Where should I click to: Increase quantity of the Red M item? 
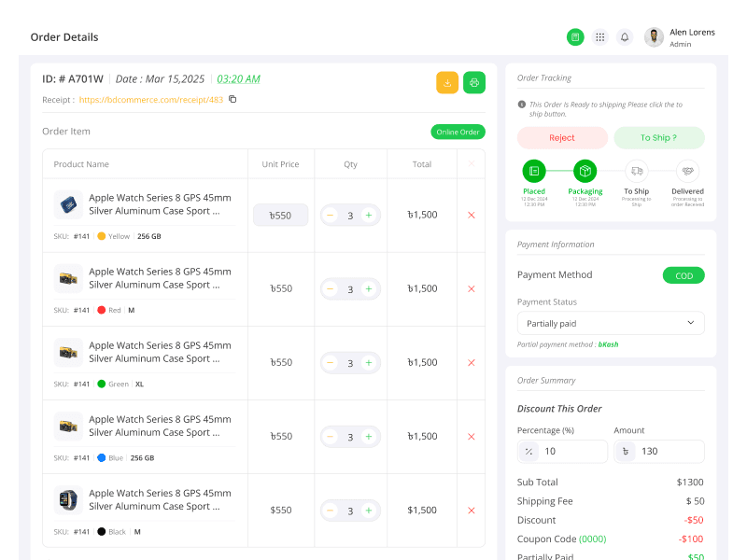click(x=369, y=289)
